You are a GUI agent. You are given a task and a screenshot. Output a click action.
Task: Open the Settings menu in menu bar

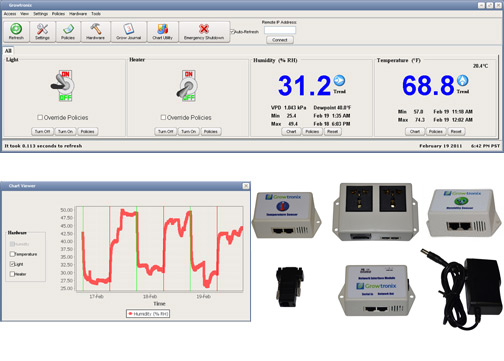point(40,14)
